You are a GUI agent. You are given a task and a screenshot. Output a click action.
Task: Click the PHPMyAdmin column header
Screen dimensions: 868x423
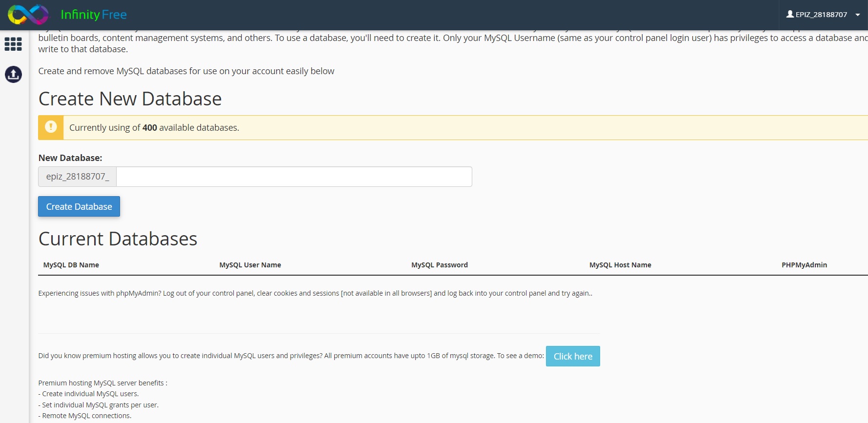[804, 265]
